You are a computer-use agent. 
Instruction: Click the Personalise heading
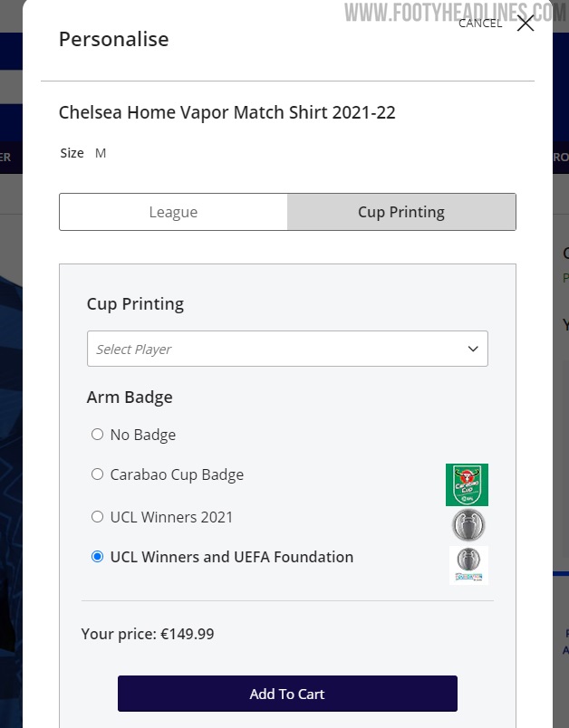pyautogui.click(x=113, y=39)
